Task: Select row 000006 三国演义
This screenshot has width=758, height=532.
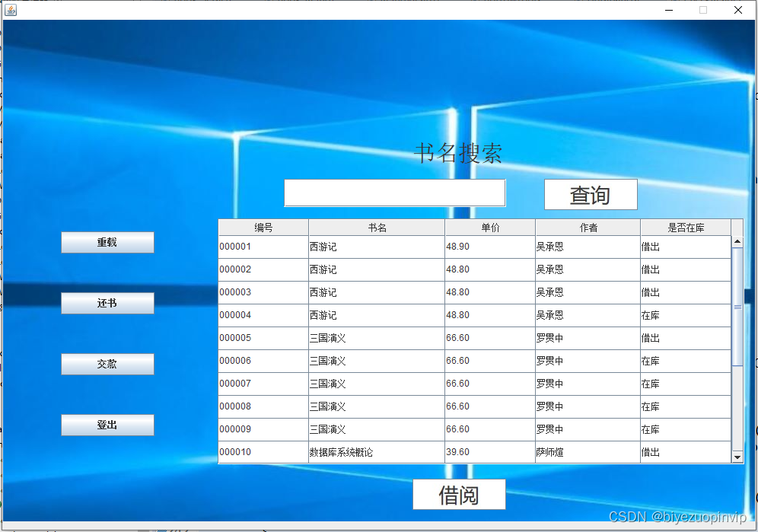Action: tap(474, 361)
